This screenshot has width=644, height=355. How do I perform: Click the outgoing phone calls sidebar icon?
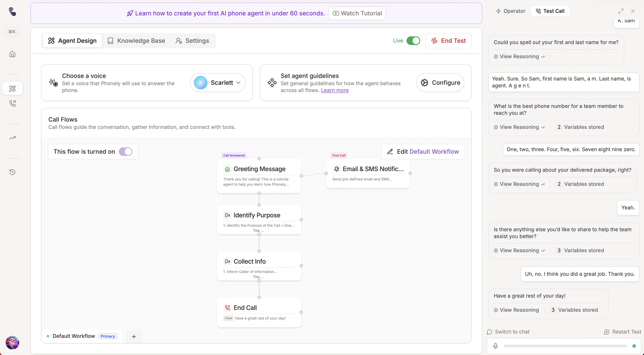(12, 103)
